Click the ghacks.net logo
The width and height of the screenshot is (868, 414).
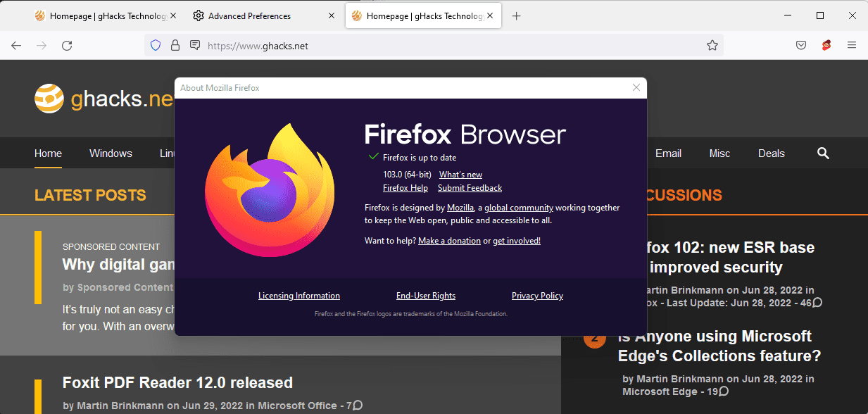pyautogui.click(x=49, y=98)
